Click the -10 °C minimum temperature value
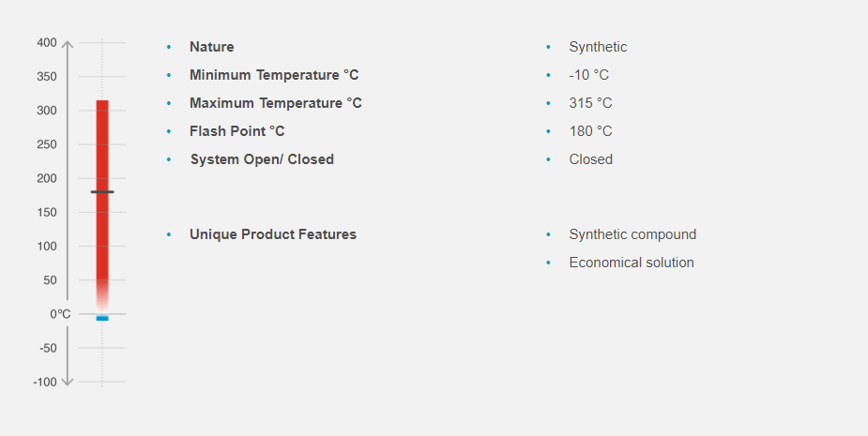This screenshot has height=436, width=868. coord(589,75)
